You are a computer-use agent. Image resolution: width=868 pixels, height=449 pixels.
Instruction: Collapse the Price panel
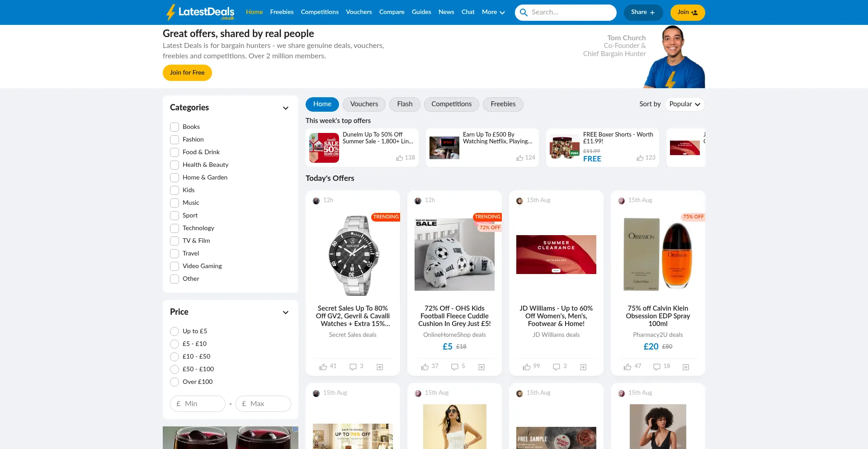(286, 312)
